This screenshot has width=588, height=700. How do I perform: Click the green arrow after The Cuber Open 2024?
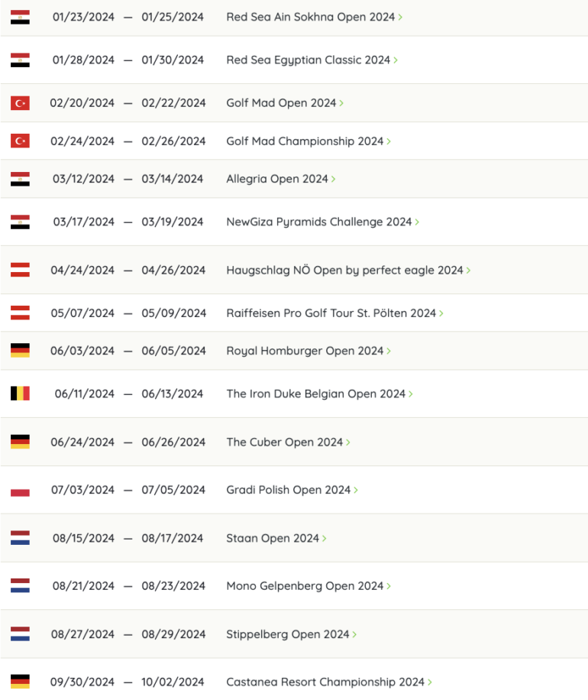pyautogui.click(x=348, y=442)
